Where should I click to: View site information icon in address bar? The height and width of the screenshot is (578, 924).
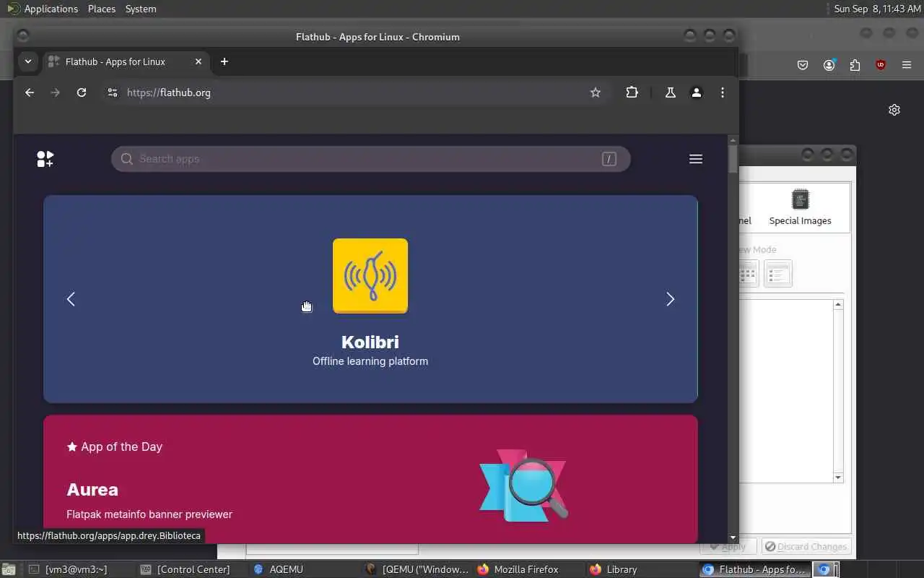pyautogui.click(x=112, y=92)
